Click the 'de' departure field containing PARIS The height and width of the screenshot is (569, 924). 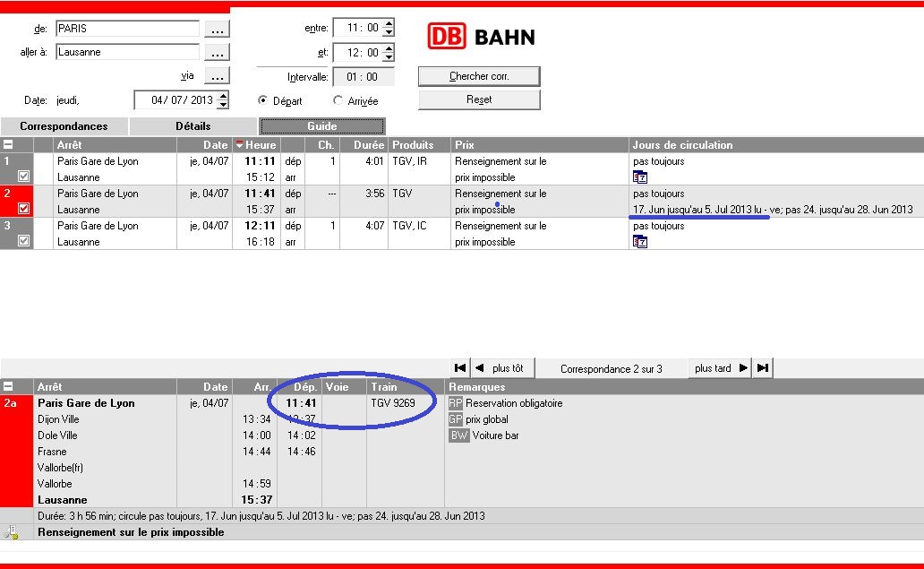[x=127, y=29]
